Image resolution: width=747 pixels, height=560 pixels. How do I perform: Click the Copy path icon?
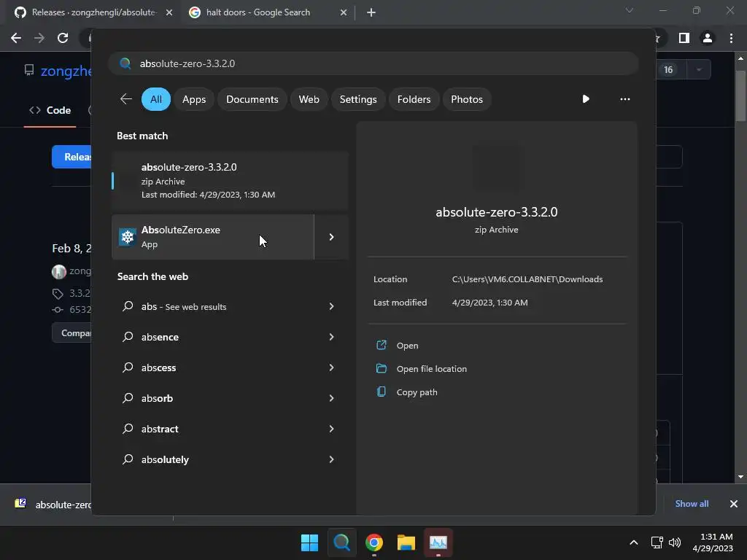381,392
